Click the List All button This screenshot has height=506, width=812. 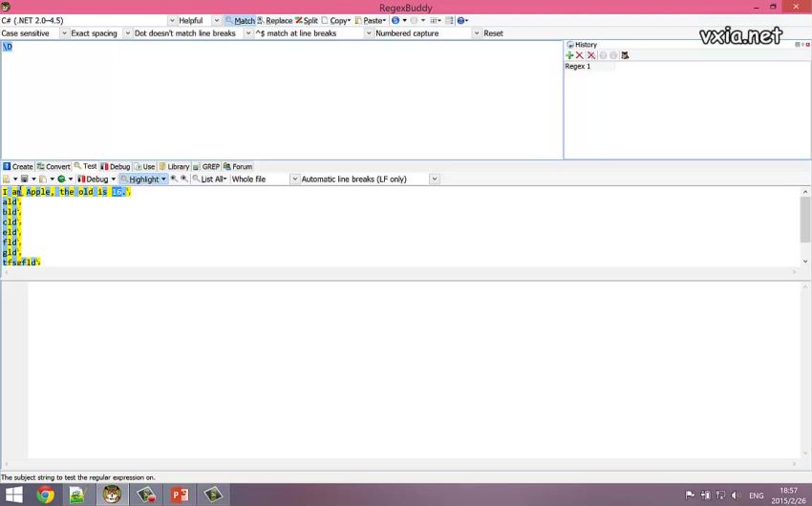[211, 179]
